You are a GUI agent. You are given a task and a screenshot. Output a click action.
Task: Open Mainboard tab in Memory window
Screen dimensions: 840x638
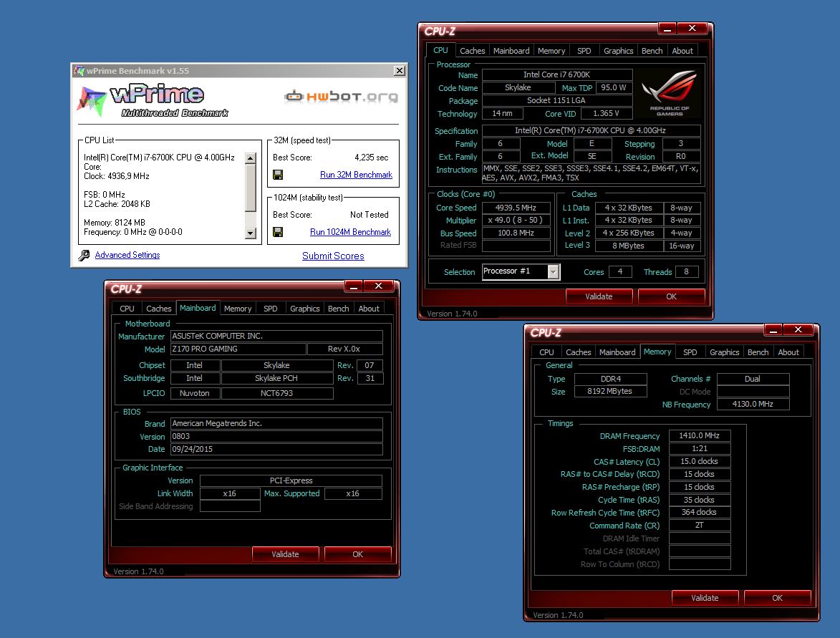coord(617,352)
